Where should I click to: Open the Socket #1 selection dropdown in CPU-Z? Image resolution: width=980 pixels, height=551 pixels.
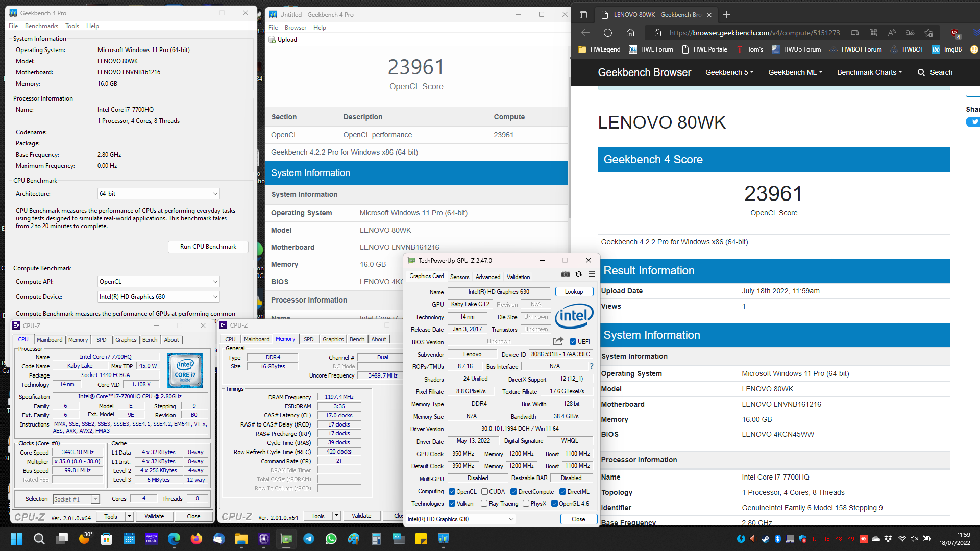click(76, 499)
